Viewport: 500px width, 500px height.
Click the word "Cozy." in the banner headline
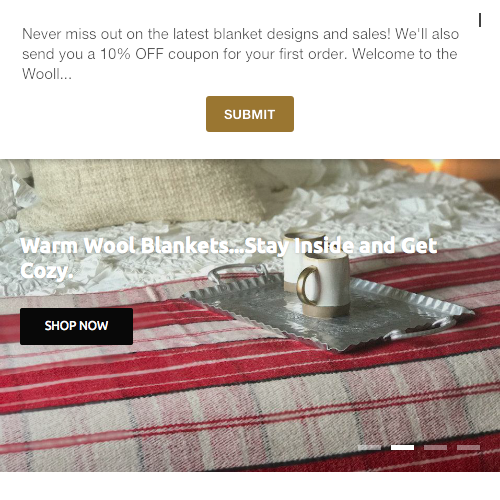point(46,271)
